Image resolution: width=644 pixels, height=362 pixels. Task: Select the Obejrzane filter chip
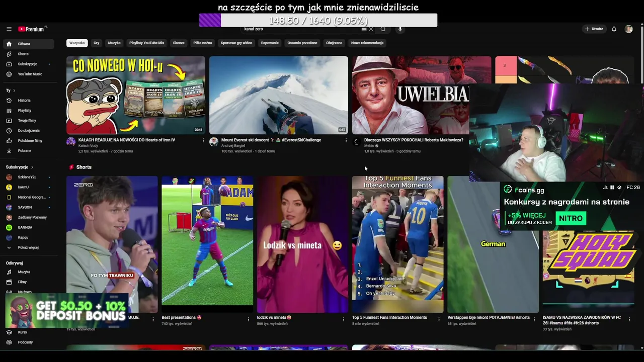[x=334, y=43]
